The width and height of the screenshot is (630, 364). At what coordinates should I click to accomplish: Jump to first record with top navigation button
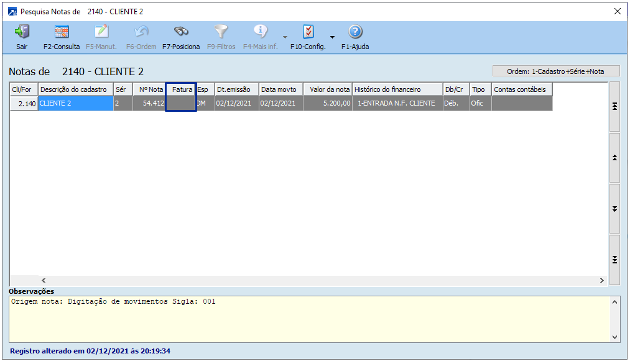click(x=614, y=107)
